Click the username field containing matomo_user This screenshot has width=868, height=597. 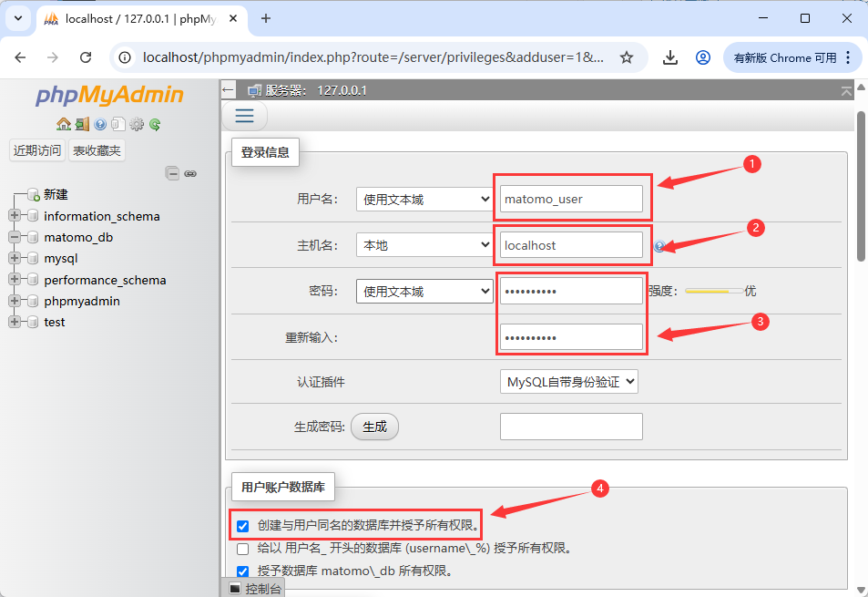coord(571,199)
